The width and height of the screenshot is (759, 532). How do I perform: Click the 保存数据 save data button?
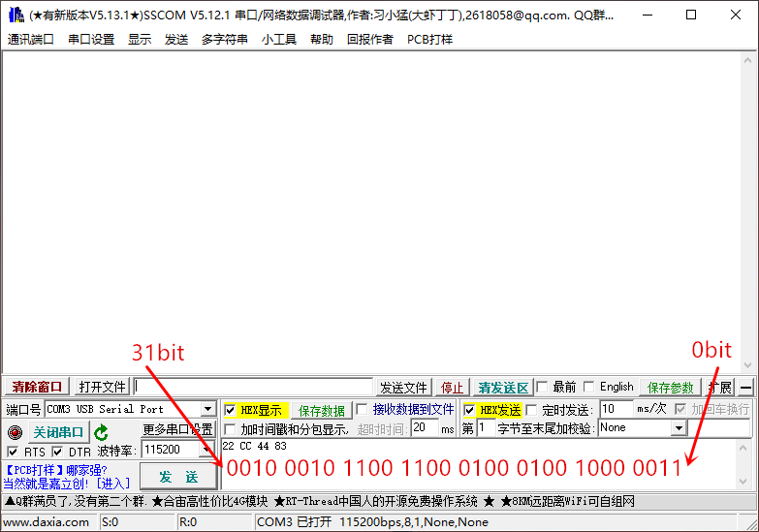(x=321, y=411)
